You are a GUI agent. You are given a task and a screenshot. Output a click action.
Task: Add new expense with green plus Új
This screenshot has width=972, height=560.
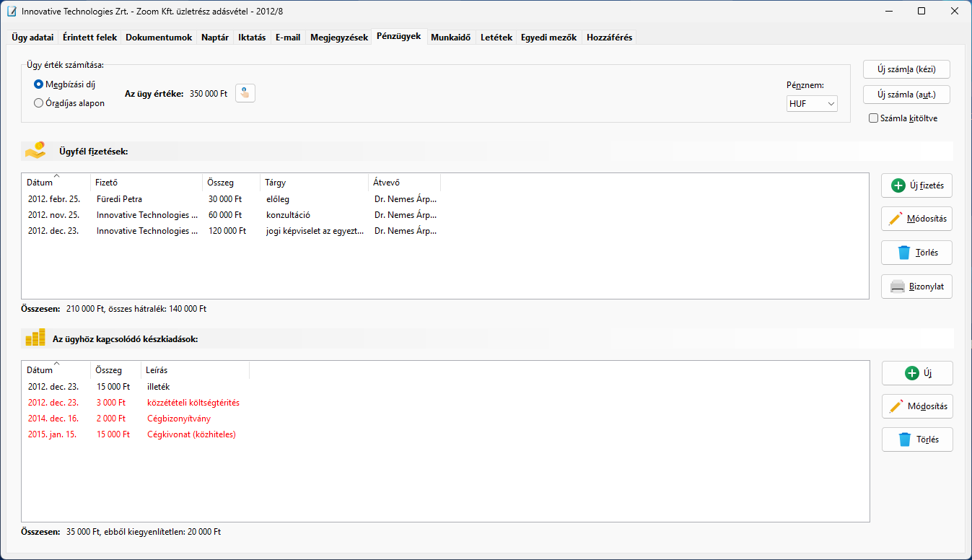click(916, 373)
